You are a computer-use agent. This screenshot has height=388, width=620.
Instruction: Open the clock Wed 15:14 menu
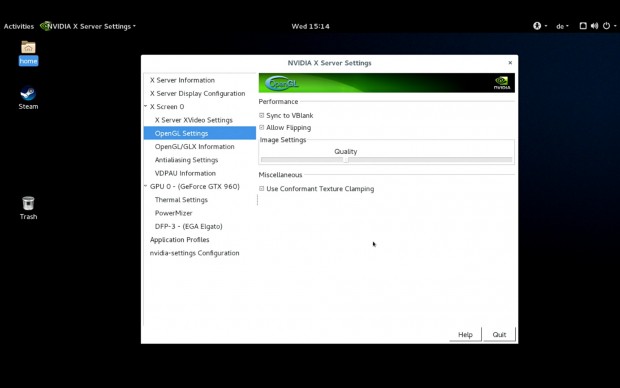pyautogui.click(x=310, y=26)
